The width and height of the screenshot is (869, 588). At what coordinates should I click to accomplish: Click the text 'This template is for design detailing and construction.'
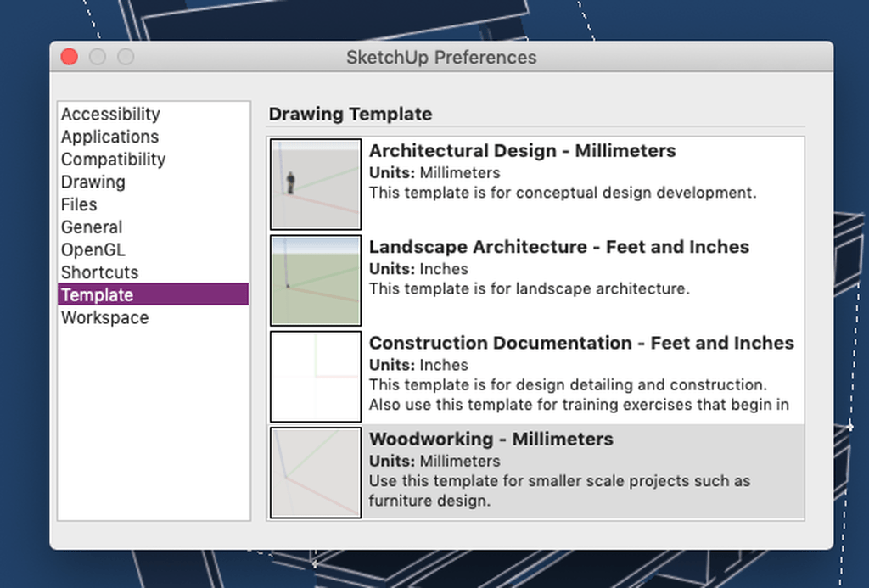click(x=568, y=384)
